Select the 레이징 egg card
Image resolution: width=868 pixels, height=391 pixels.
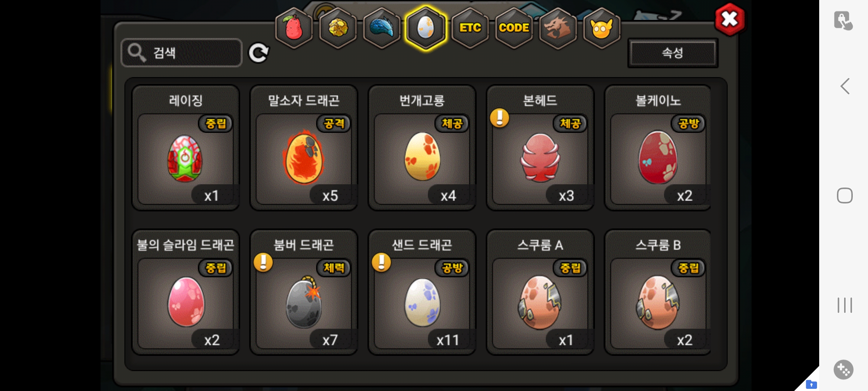pyautogui.click(x=186, y=148)
